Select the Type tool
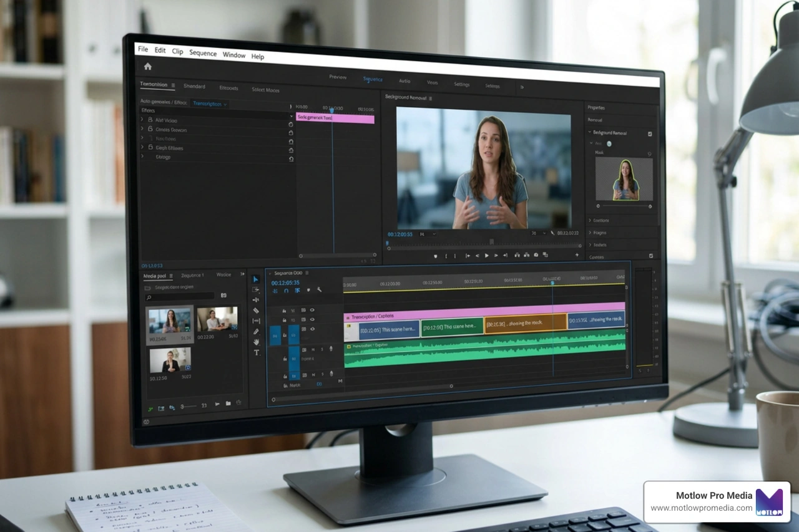The image size is (799, 532). pos(257,352)
